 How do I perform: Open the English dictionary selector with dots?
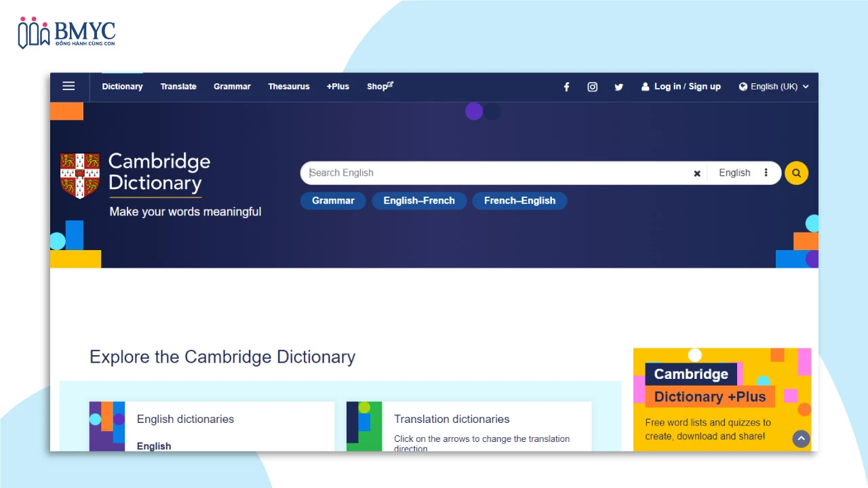[x=743, y=173]
